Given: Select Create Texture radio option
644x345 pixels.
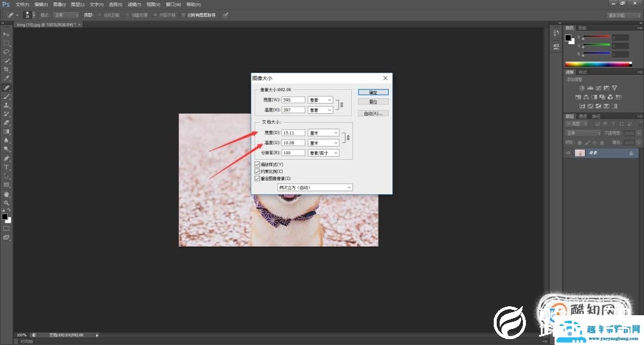Looking at the screenshot, I should coord(128,15).
